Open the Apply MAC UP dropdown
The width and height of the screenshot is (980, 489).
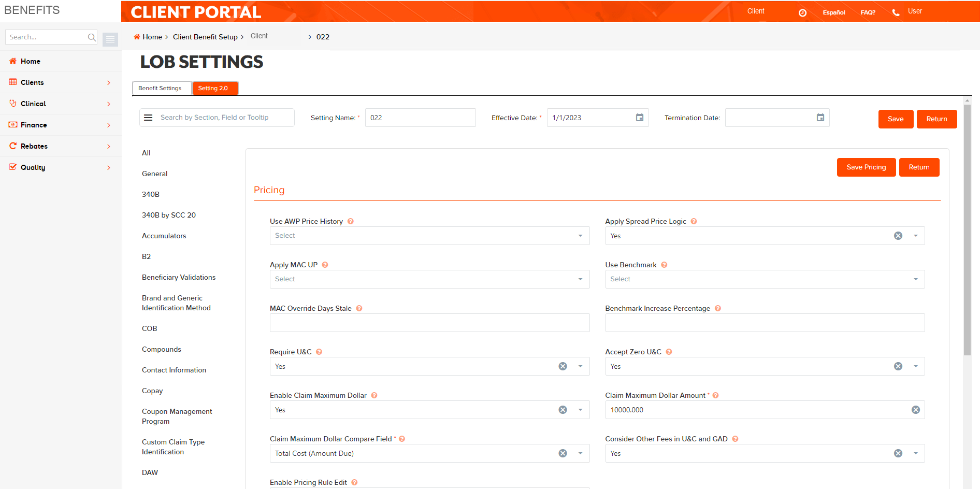pos(429,279)
